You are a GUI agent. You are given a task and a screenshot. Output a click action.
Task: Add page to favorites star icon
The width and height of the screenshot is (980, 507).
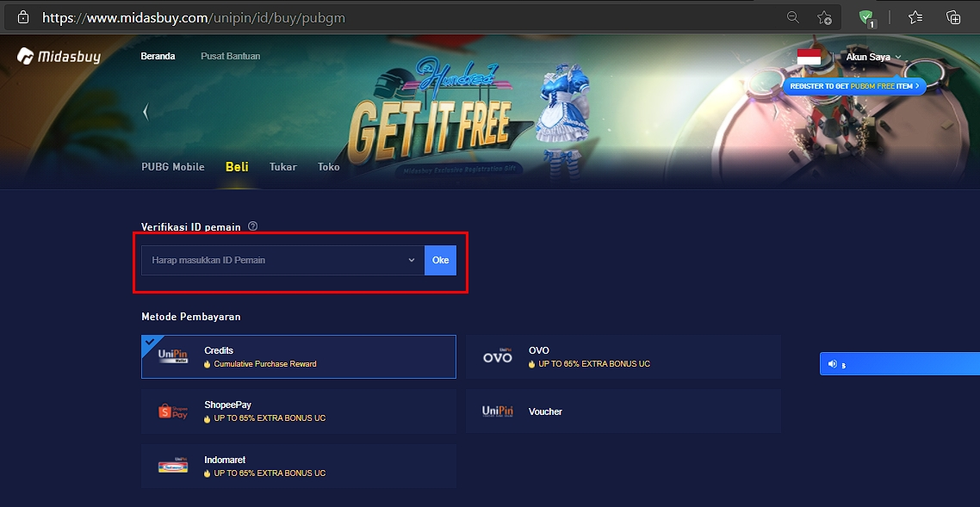(824, 17)
